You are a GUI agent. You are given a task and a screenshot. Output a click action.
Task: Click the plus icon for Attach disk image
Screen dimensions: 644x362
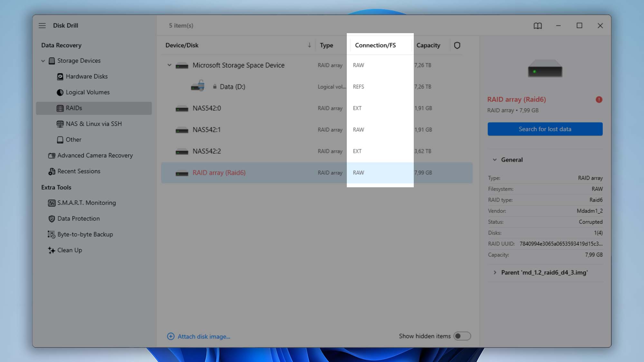pos(171,336)
